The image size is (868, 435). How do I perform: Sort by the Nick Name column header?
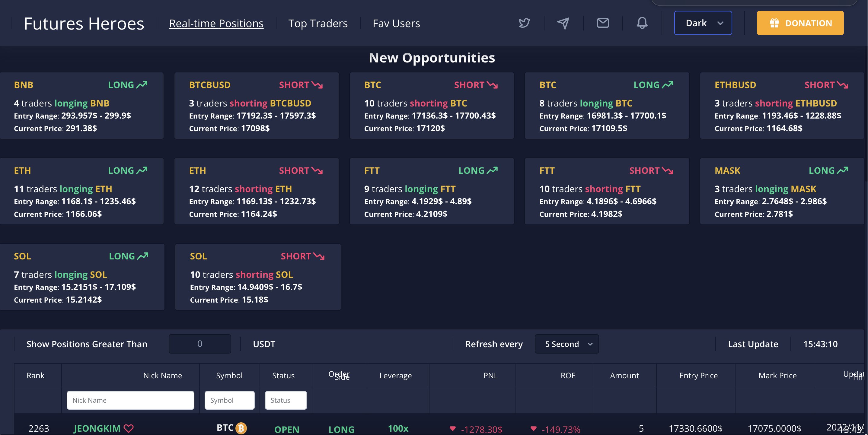pos(162,375)
